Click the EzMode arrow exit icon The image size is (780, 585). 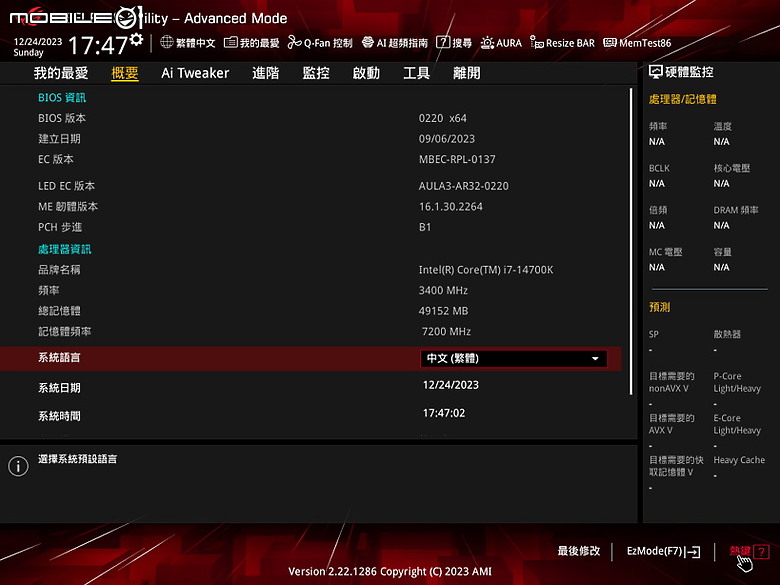[x=693, y=552]
